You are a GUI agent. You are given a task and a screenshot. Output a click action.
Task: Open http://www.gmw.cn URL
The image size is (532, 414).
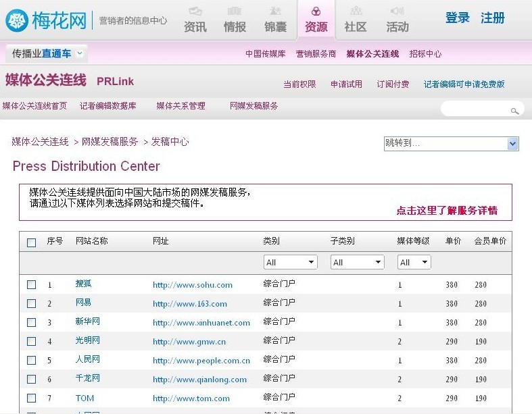(189, 342)
